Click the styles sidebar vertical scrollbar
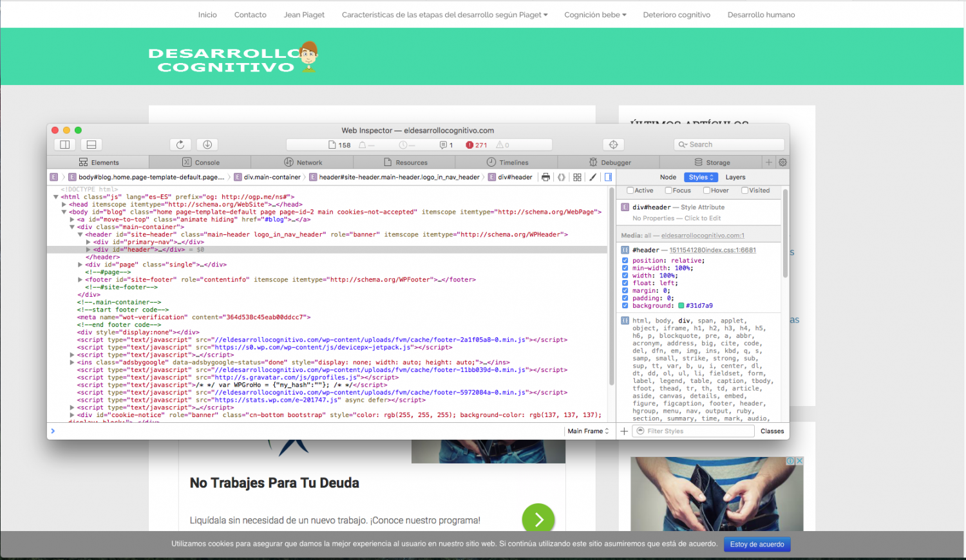 click(785, 233)
